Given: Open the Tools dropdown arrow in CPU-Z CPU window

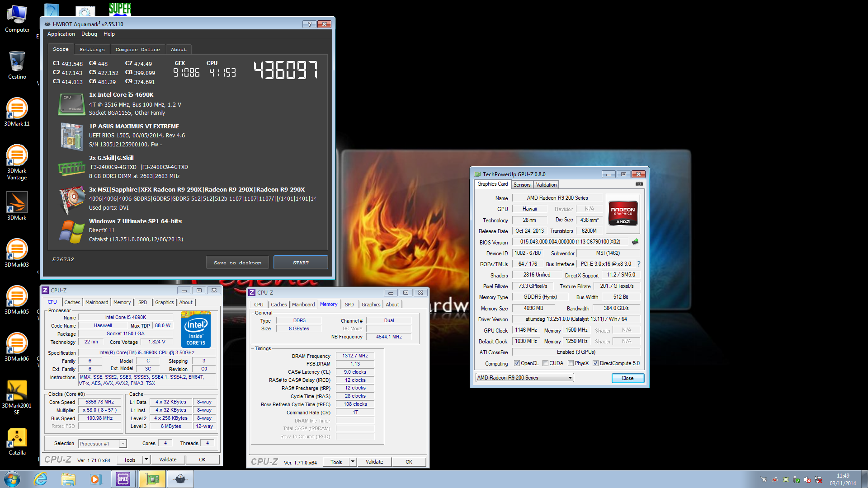Looking at the screenshot, I should click(x=146, y=460).
